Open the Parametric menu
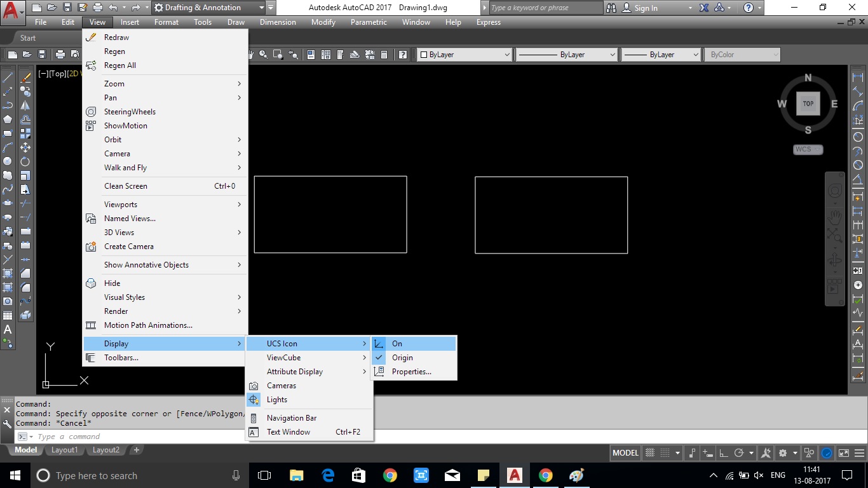This screenshot has width=868, height=488. [369, 22]
